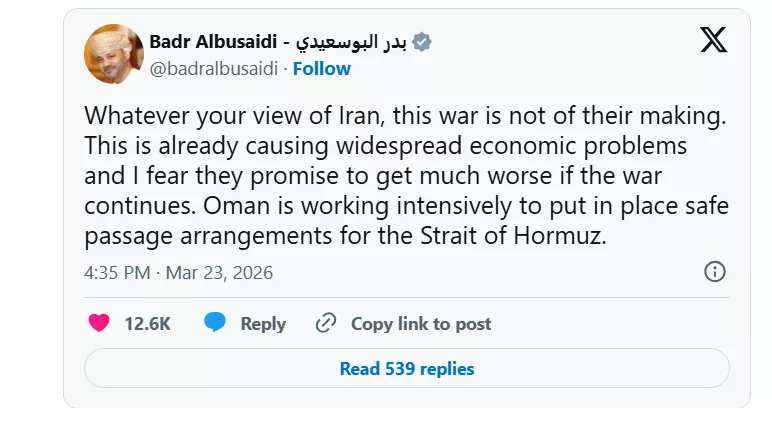Like the post with the heart icon
The height and width of the screenshot is (421, 772).
pyautogui.click(x=99, y=323)
